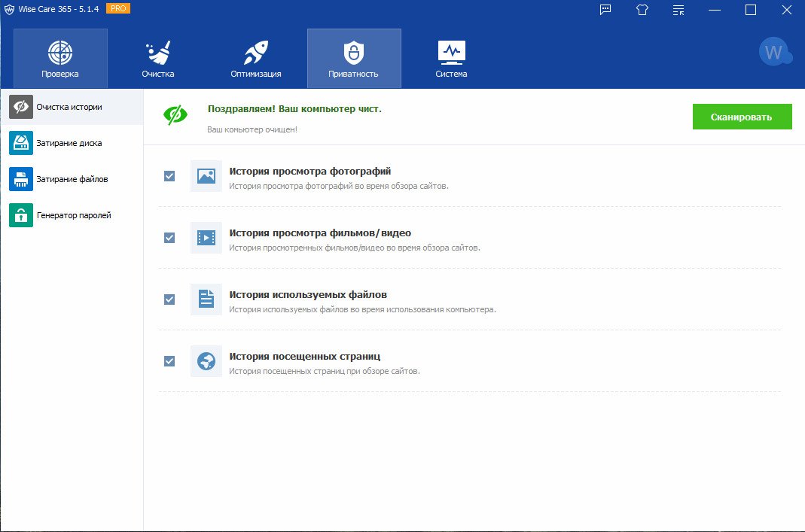Toggle История просмотра фильмов/видео checkbox
Image resolution: width=805 pixels, height=532 pixels.
tap(169, 238)
